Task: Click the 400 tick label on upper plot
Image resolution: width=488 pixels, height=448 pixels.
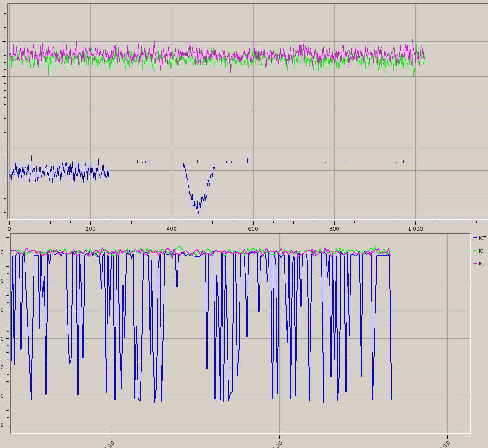Action: coord(172,228)
